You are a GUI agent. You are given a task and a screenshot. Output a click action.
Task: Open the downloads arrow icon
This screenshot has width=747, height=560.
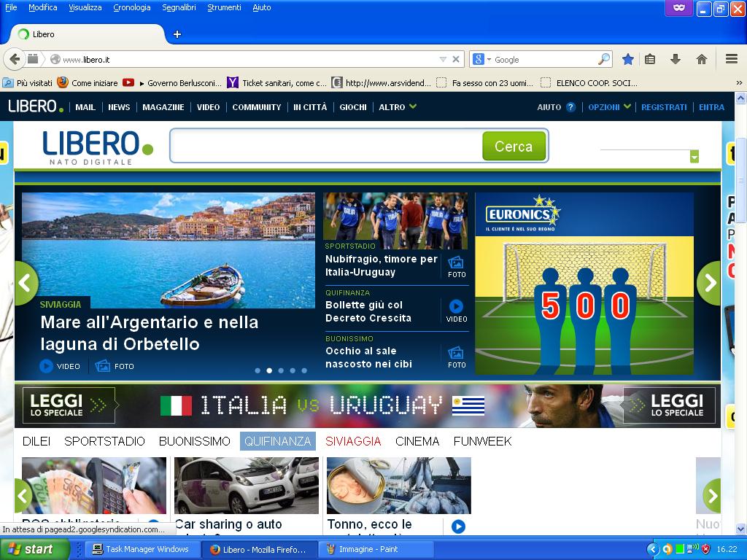tap(675, 59)
